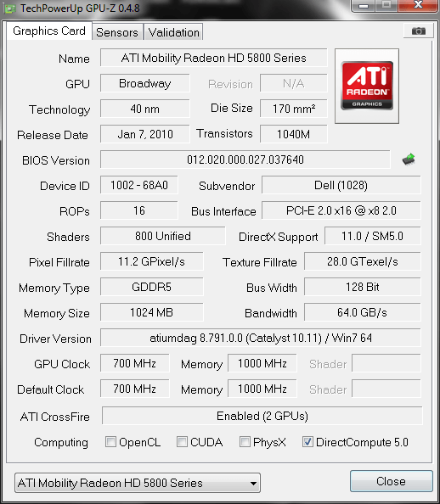Open the Validation tab

pos(174,32)
